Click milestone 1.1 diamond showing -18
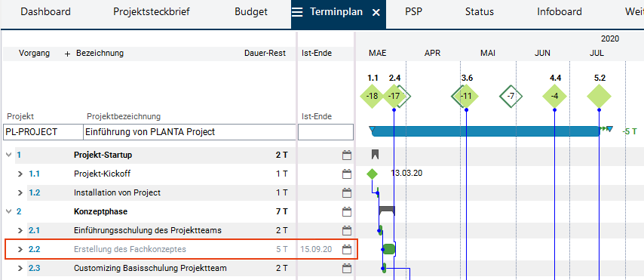The image size is (644, 280). pyautogui.click(x=372, y=96)
